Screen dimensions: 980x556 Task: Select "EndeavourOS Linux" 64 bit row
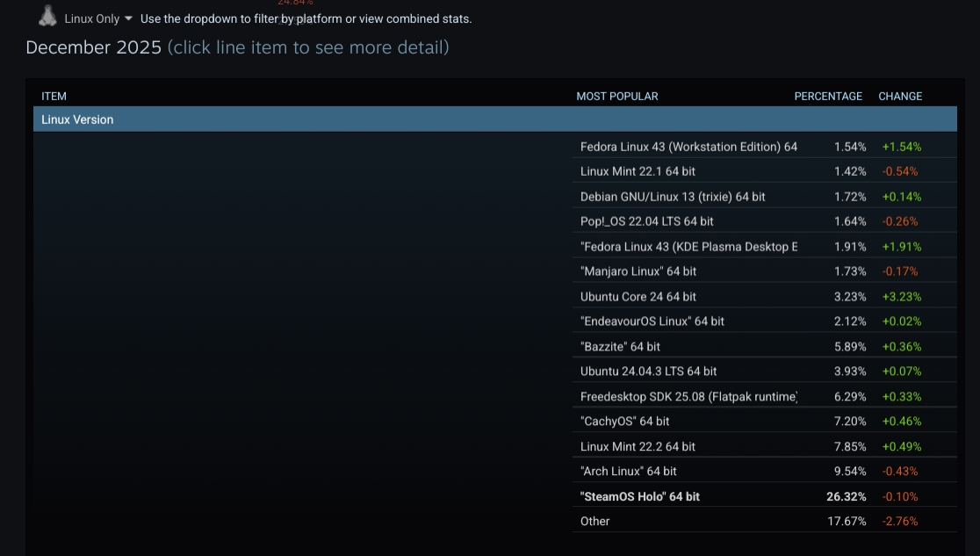coord(764,321)
